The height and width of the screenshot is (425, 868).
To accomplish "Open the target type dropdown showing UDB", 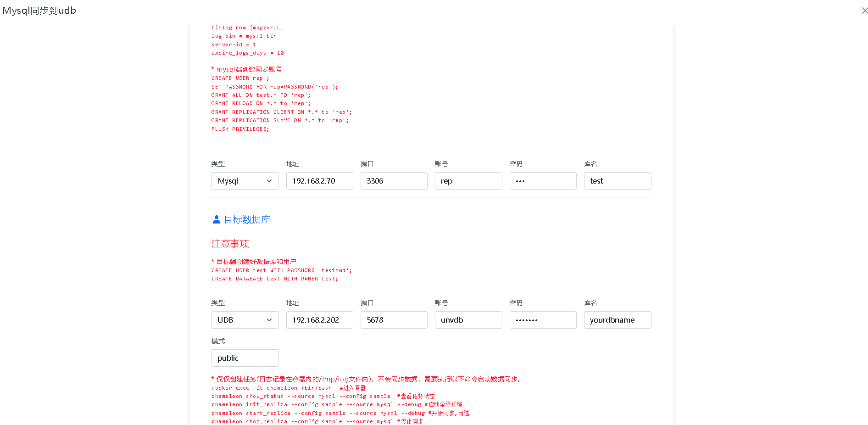I will (245, 320).
